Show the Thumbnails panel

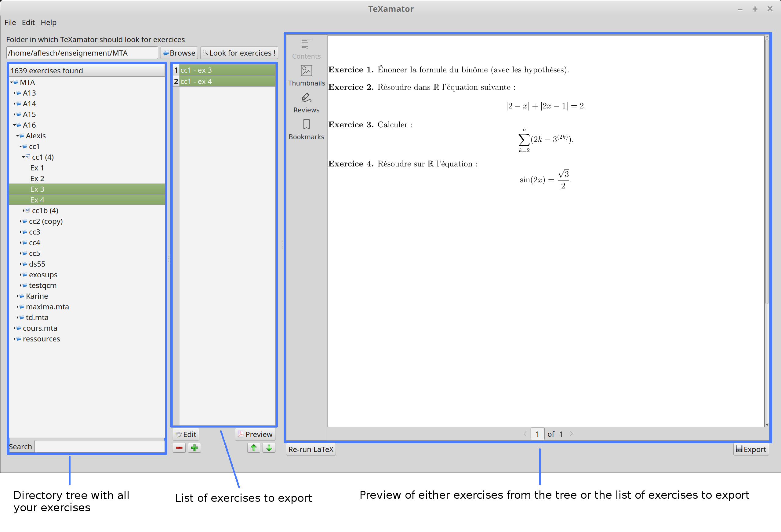pos(306,76)
